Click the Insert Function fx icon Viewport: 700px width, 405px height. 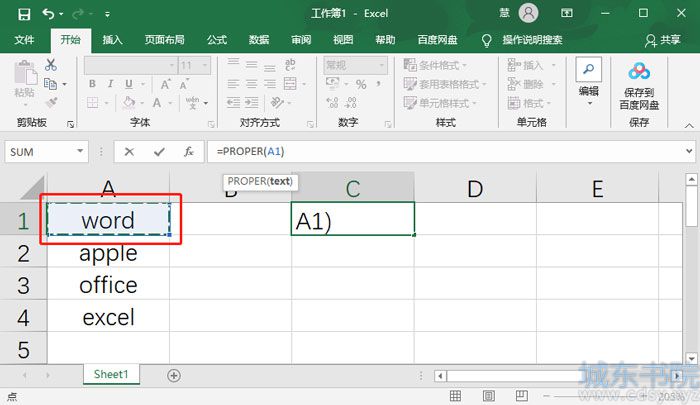tap(189, 152)
